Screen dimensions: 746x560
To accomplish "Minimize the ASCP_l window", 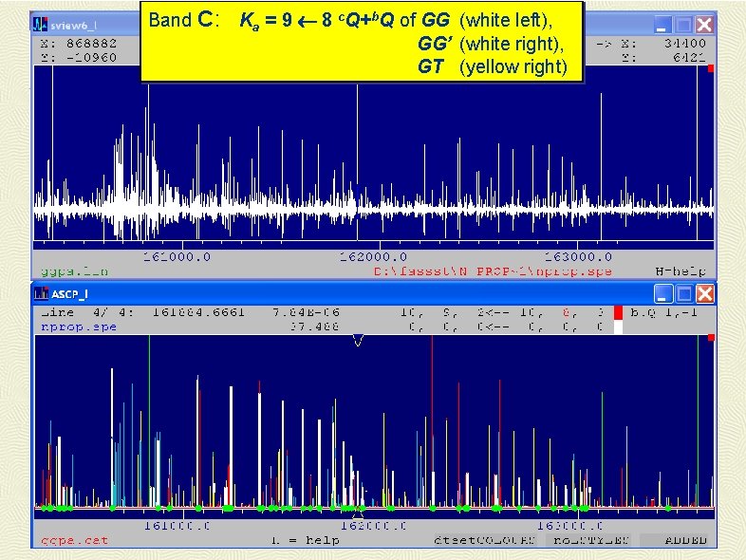I will (x=663, y=294).
